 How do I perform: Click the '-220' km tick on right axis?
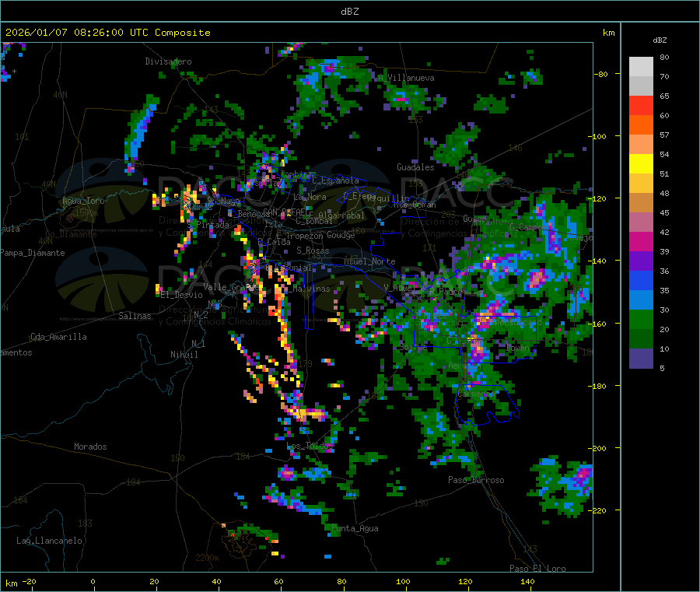point(599,511)
